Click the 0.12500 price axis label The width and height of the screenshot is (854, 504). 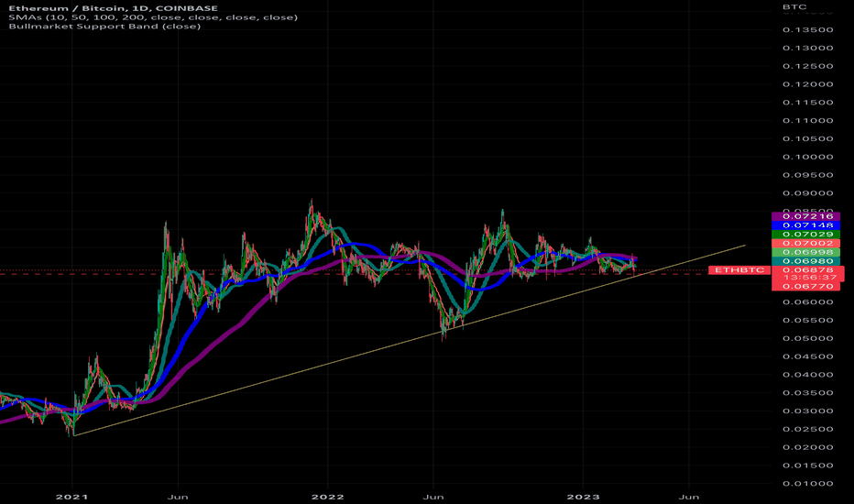pos(807,67)
